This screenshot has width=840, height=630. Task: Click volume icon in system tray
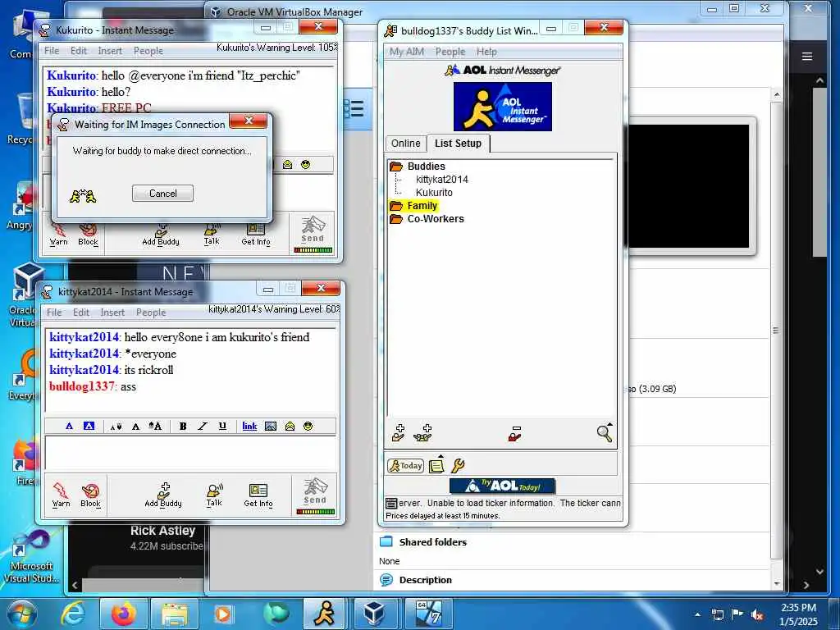tap(757, 614)
